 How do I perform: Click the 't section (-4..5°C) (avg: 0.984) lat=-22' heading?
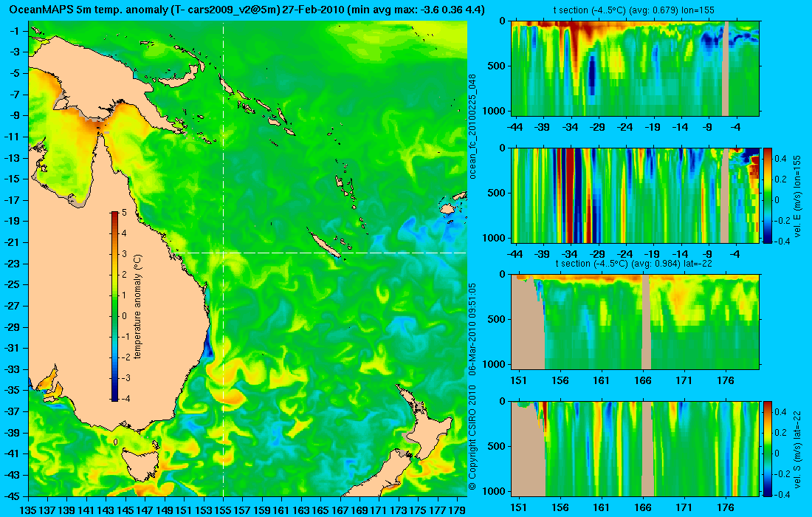pos(635,263)
